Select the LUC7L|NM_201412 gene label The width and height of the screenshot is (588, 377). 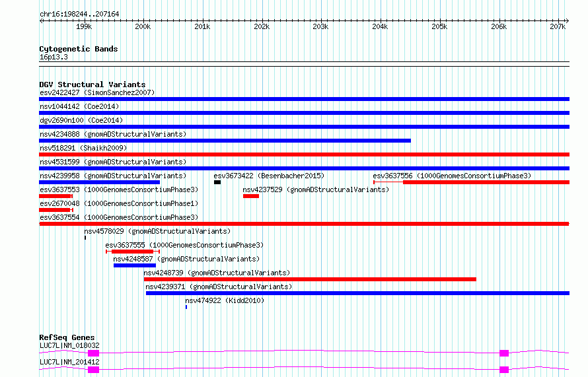[70, 362]
